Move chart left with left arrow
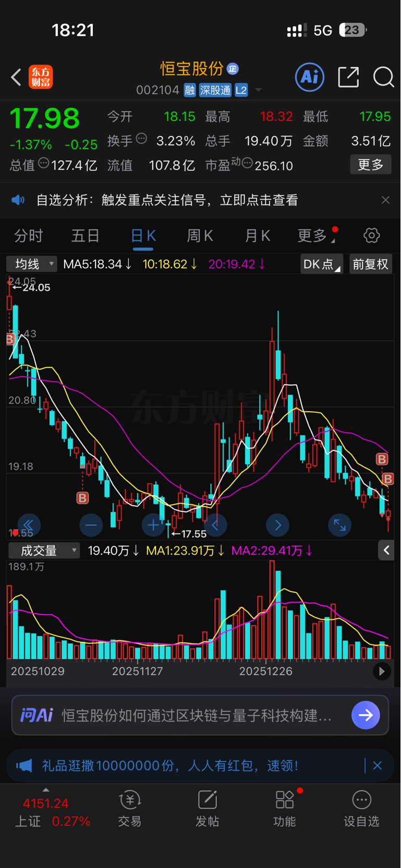This screenshot has height=868, width=401. [215, 525]
